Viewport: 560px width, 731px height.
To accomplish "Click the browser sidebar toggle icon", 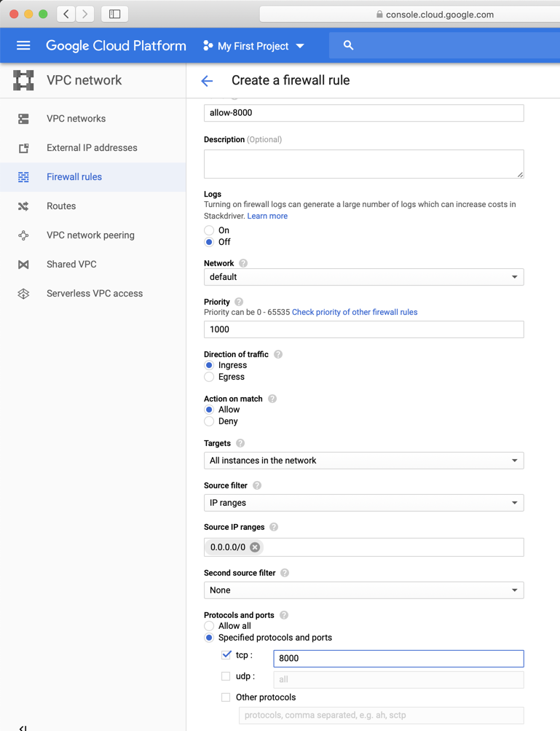I will pos(114,14).
